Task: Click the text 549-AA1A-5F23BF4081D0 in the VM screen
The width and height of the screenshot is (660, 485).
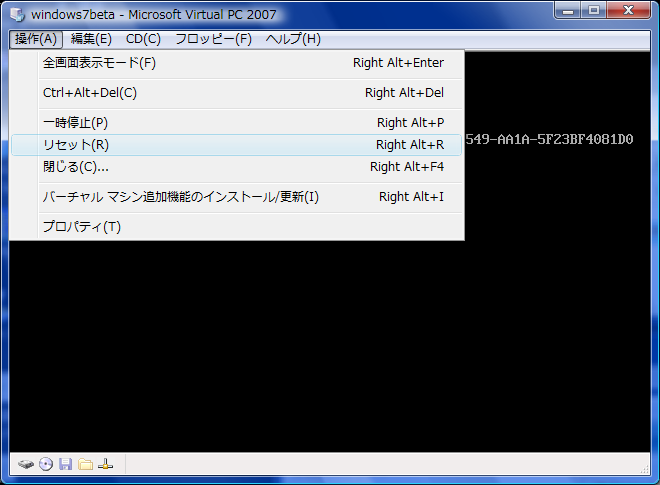Action: pos(549,139)
